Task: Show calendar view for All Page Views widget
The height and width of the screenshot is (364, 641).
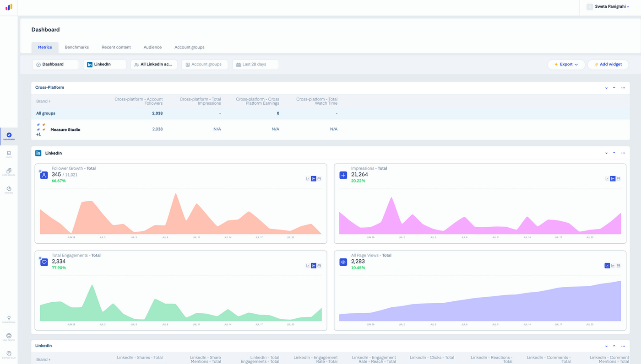Action: [x=619, y=266]
